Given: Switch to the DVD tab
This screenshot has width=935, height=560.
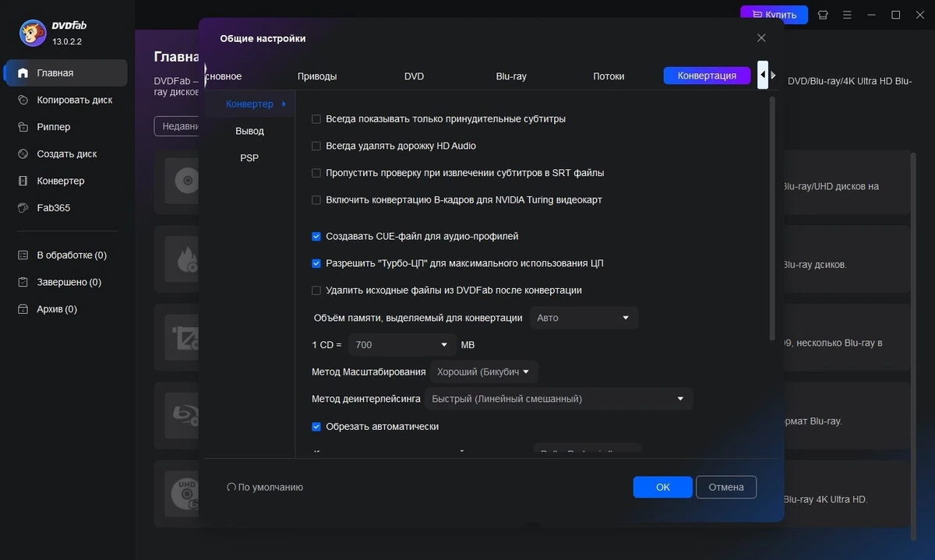Looking at the screenshot, I should (414, 76).
